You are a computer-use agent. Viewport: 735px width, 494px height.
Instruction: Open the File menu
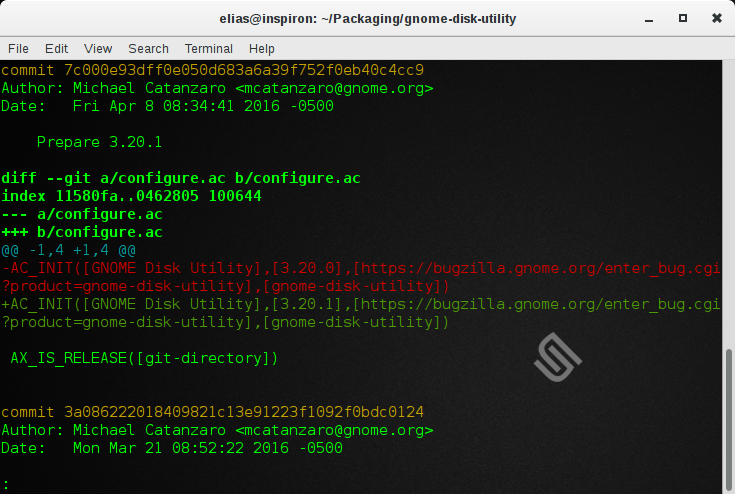click(x=18, y=48)
